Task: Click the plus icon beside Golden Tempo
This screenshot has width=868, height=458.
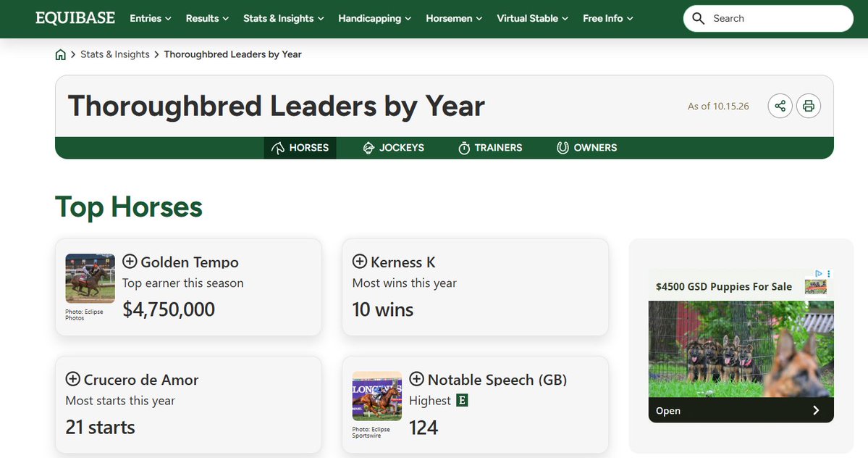Action: [130, 262]
